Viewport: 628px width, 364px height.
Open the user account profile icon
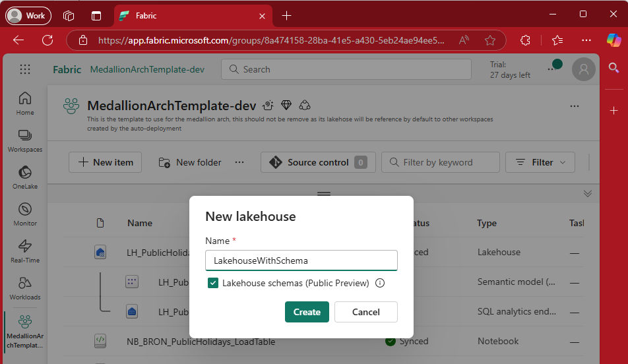(x=583, y=69)
